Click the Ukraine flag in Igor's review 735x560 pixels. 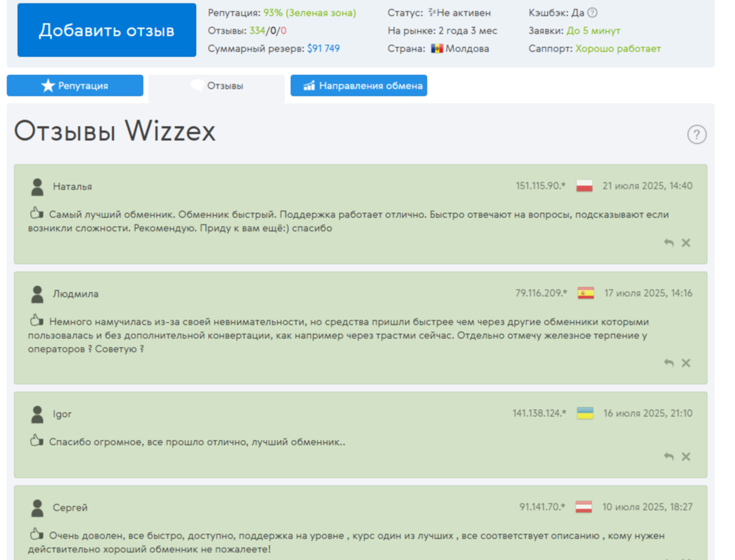(585, 413)
